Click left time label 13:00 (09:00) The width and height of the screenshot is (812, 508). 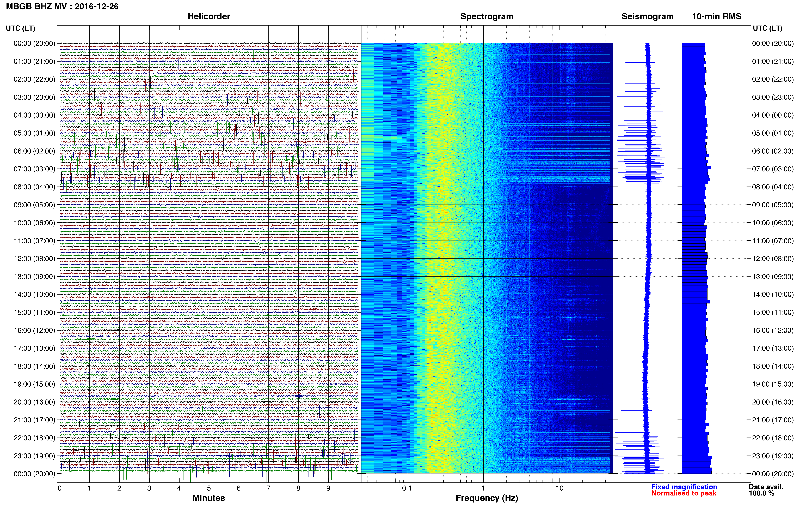[x=34, y=277]
